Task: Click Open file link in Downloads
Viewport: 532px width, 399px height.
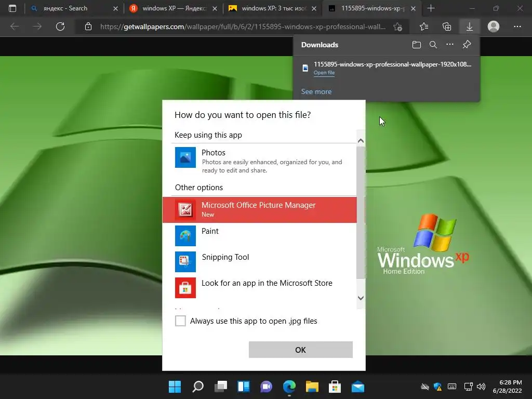Action: (324, 73)
